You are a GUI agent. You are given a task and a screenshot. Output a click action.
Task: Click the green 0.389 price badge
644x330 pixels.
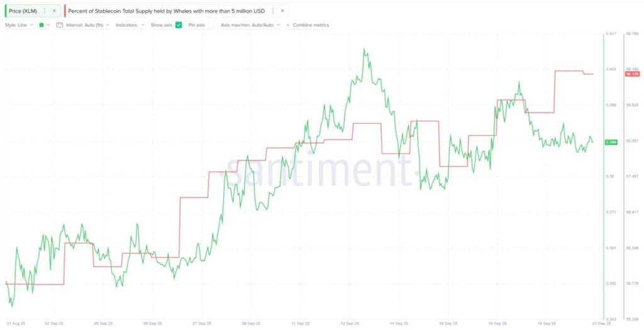click(611, 142)
